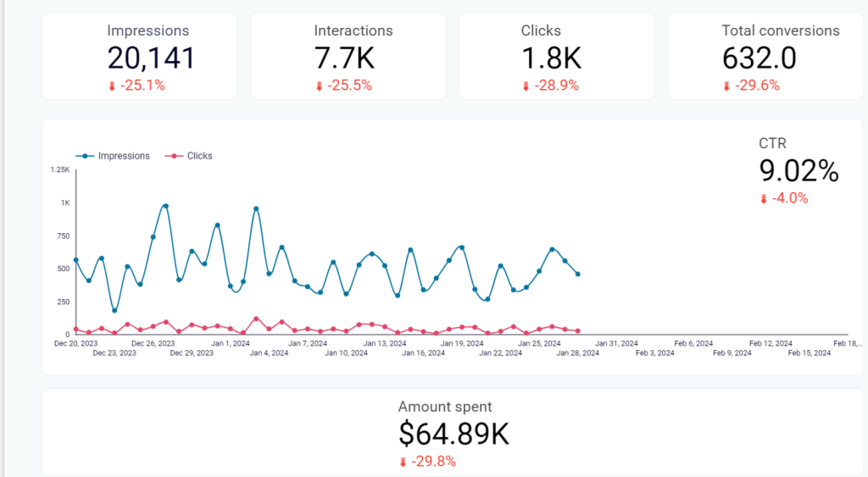Image resolution: width=868 pixels, height=477 pixels.
Task: Click the Feb 6, 2024 axis label
Action: pos(693,344)
